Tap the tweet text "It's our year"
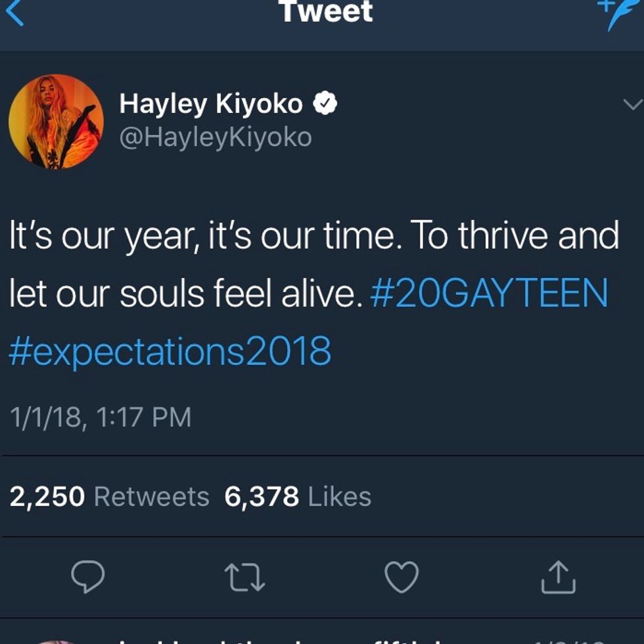This screenshot has width=644, height=644. tap(97, 237)
